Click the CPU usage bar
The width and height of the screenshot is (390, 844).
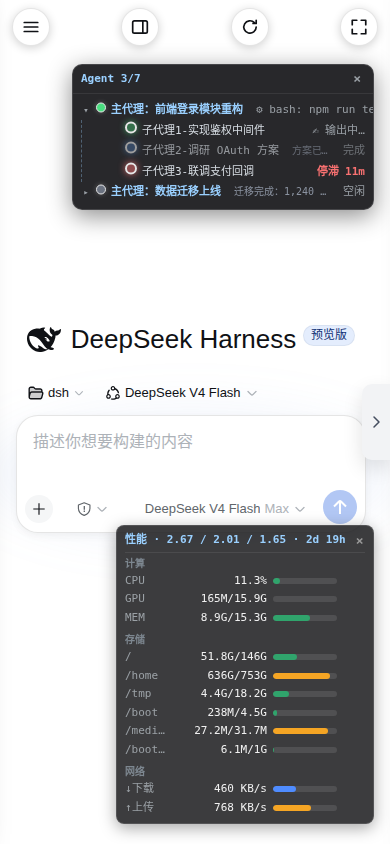click(x=305, y=581)
